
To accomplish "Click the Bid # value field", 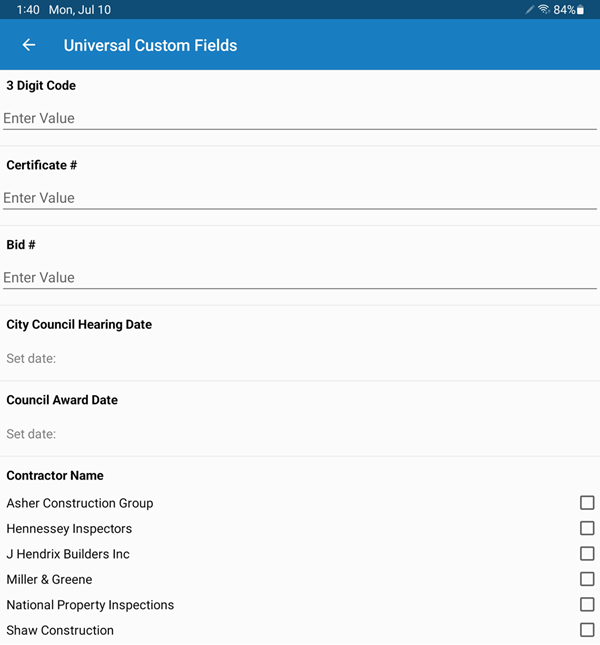I will [x=300, y=278].
